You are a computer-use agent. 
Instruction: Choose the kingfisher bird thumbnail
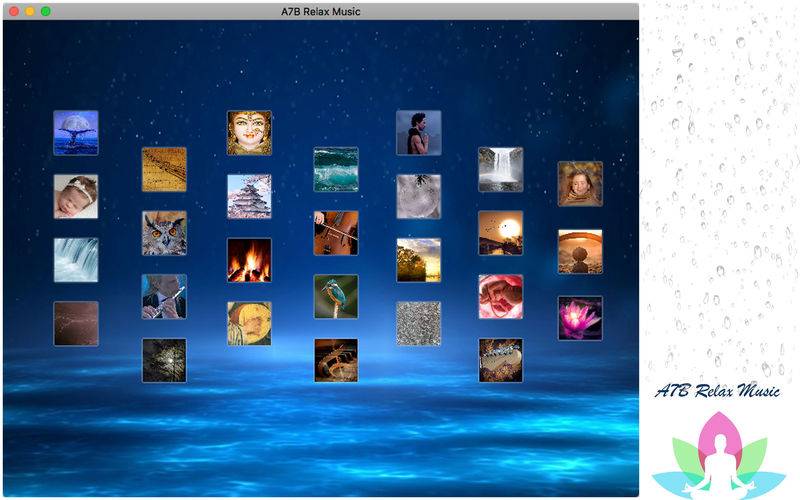[336, 296]
